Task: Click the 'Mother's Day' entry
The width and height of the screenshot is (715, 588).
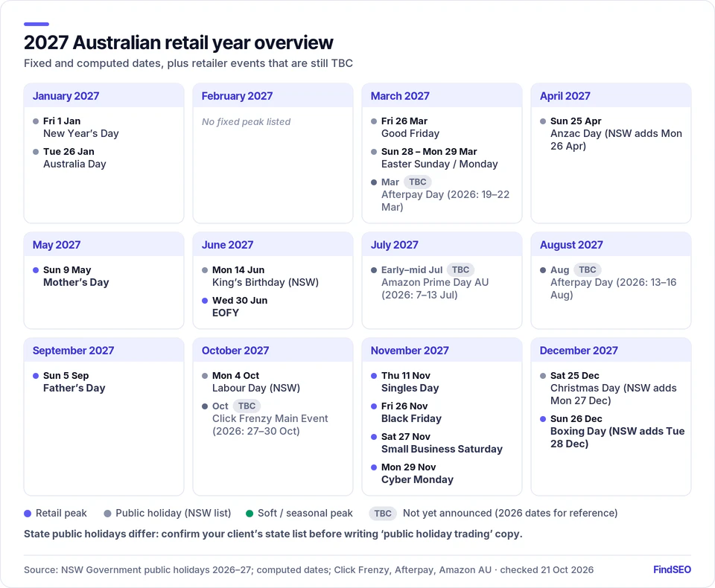Action: pos(76,283)
